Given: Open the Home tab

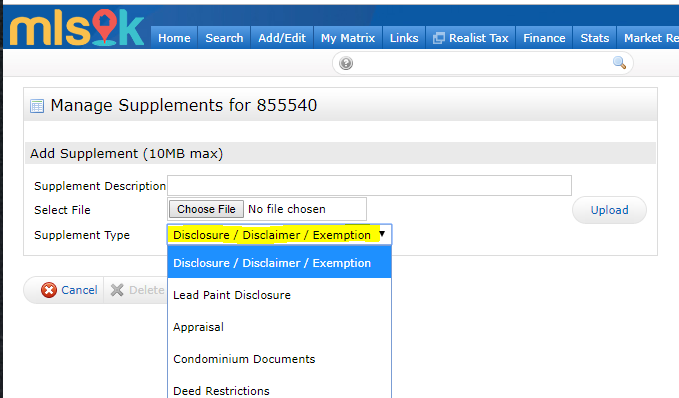Looking at the screenshot, I should click(x=174, y=38).
